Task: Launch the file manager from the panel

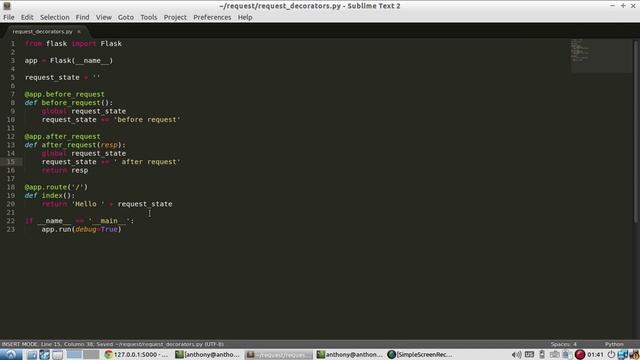Action: (x=32, y=355)
